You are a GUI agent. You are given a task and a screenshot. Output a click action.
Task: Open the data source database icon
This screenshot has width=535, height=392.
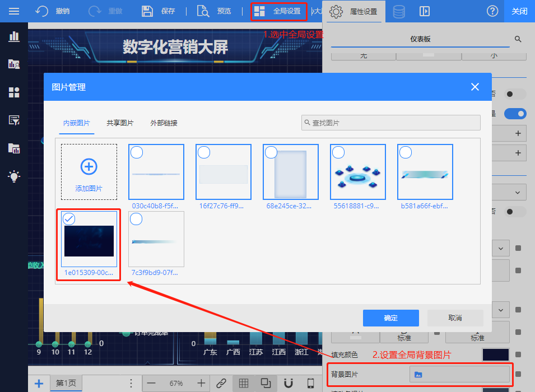(399, 11)
